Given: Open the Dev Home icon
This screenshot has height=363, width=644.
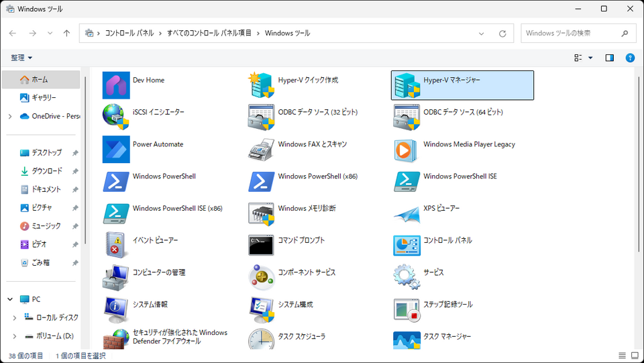Looking at the screenshot, I should [x=116, y=85].
